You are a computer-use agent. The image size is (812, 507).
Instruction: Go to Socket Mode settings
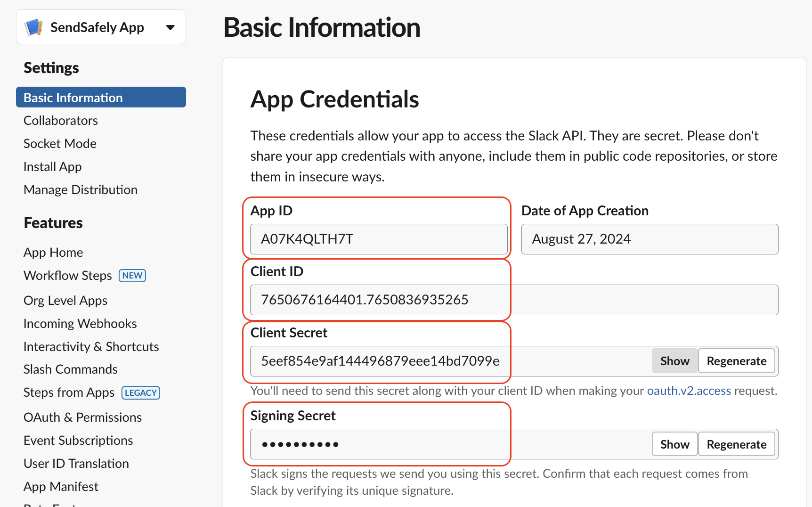click(x=60, y=144)
